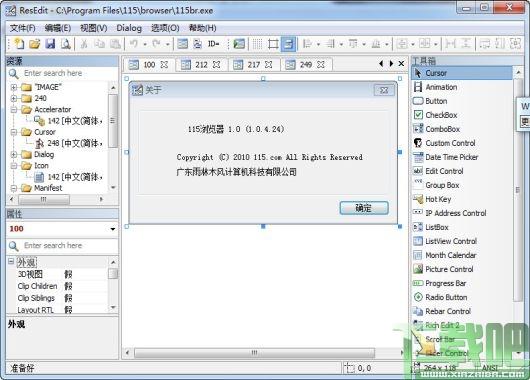Click the tab scroll right arrow
Screen dimensions: 530x380
391,64
